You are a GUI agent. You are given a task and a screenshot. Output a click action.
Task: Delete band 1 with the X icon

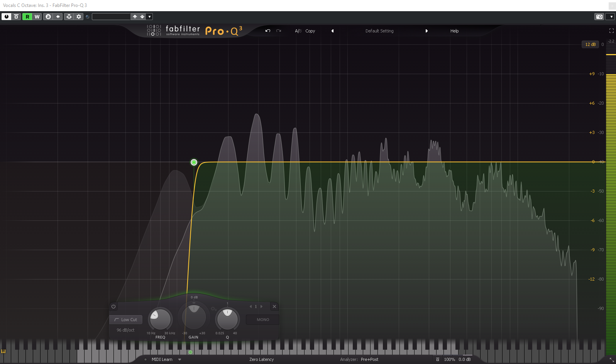[x=274, y=306]
